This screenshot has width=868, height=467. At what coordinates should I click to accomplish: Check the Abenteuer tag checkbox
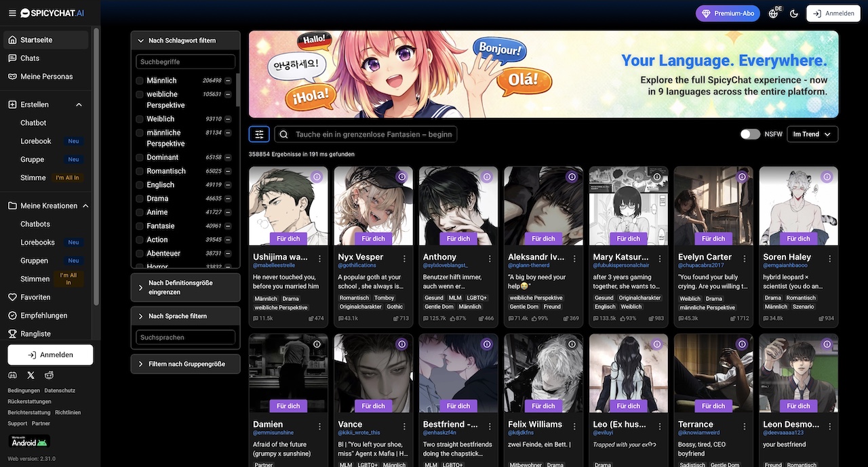coord(140,253)
